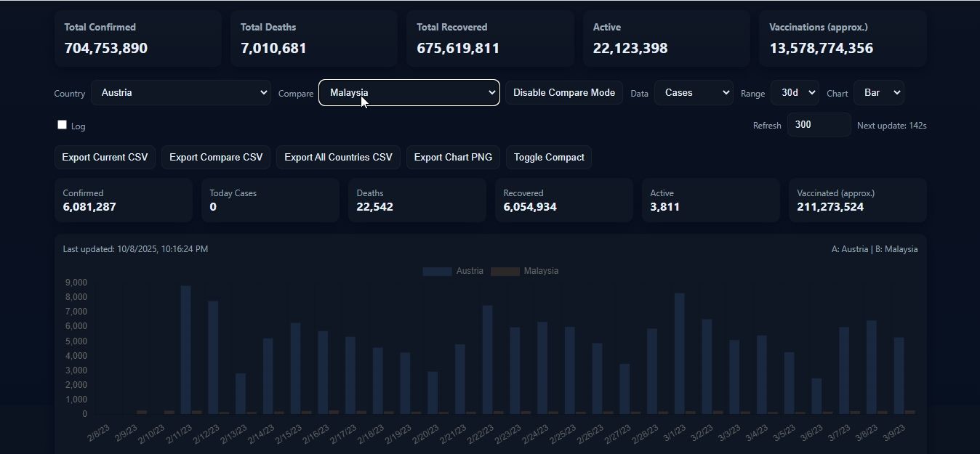
Task: Open the Country dropdown showing Austria
Action: coord(180,93)
